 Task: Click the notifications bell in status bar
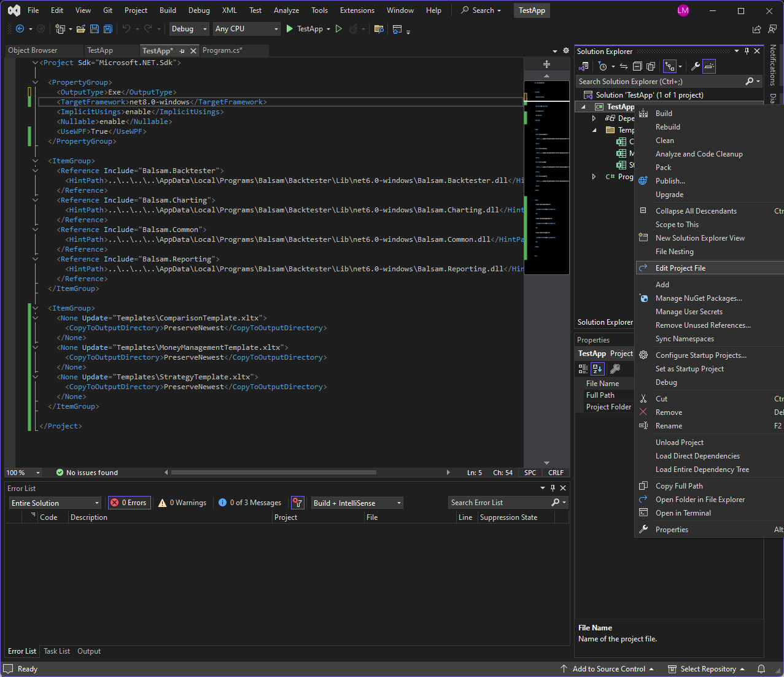[x=761, y=669]
